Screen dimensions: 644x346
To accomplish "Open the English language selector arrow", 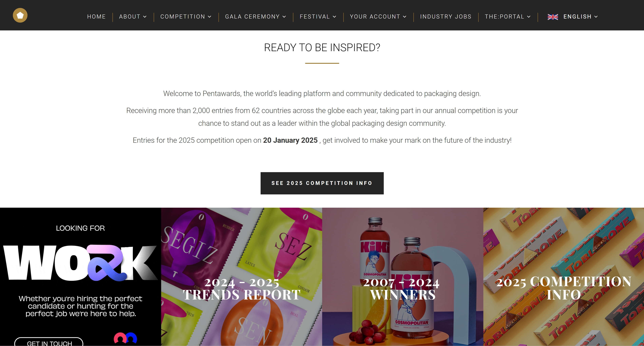I will (596, 17).
